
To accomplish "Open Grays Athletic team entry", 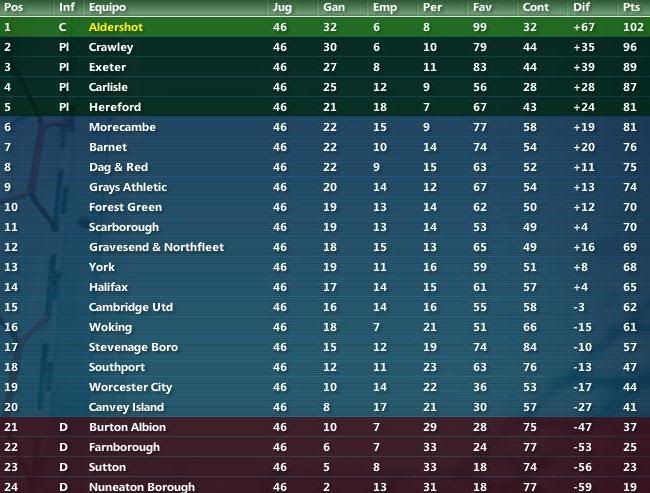I will tap(128, 187).
